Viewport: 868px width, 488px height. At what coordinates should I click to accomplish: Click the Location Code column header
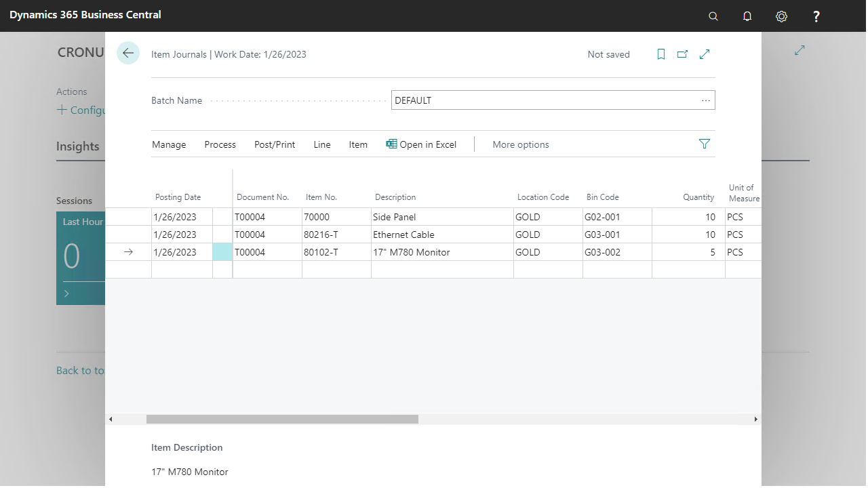(543, 197)
